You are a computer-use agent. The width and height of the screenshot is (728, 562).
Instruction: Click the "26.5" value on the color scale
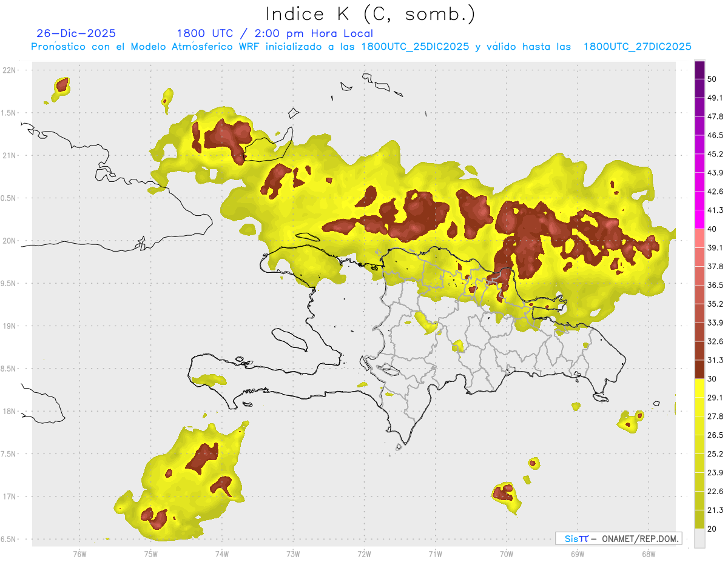pos(715,435)
